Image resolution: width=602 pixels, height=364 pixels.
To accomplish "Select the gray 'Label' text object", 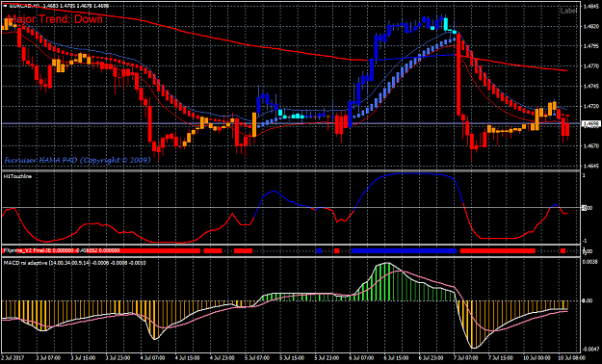I will pos(568,12).
